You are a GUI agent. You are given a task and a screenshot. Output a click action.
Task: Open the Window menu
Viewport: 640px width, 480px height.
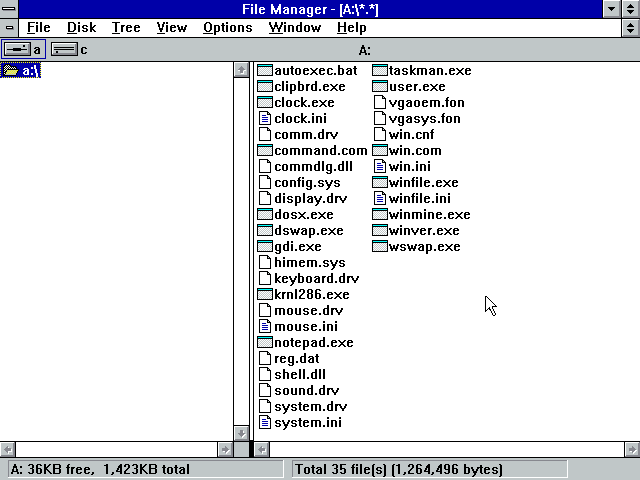pyautogui.click(x=295, y=28)
